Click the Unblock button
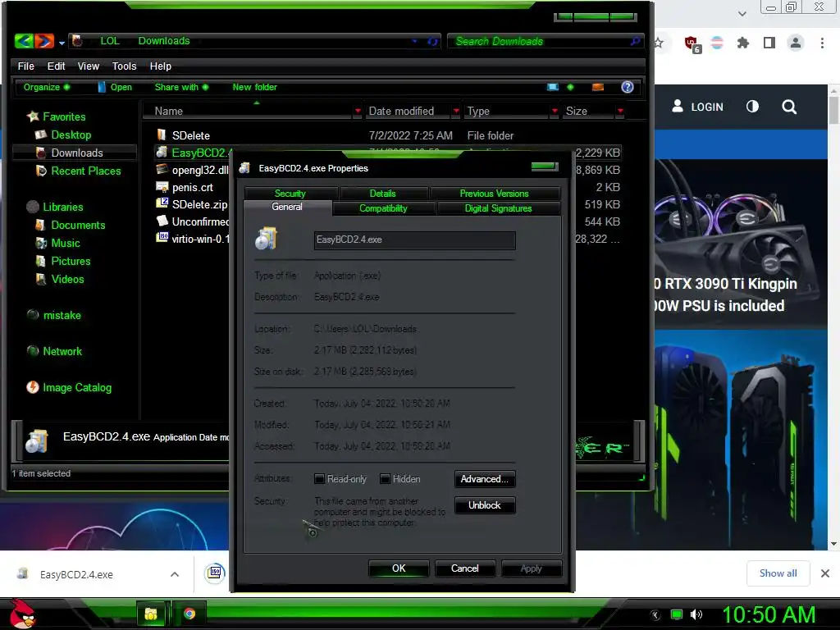Viewport: 840px width, 630px height. [x=485, y=505]
